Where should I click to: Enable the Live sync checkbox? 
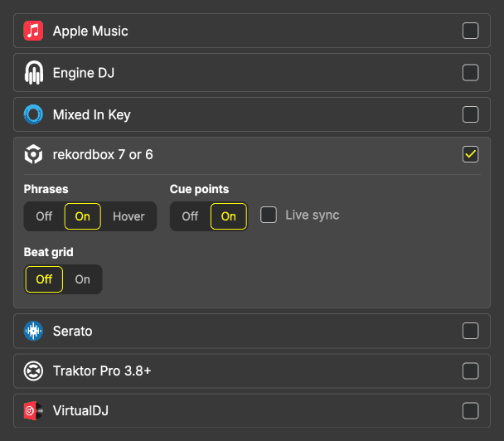[x=269, y=216]
